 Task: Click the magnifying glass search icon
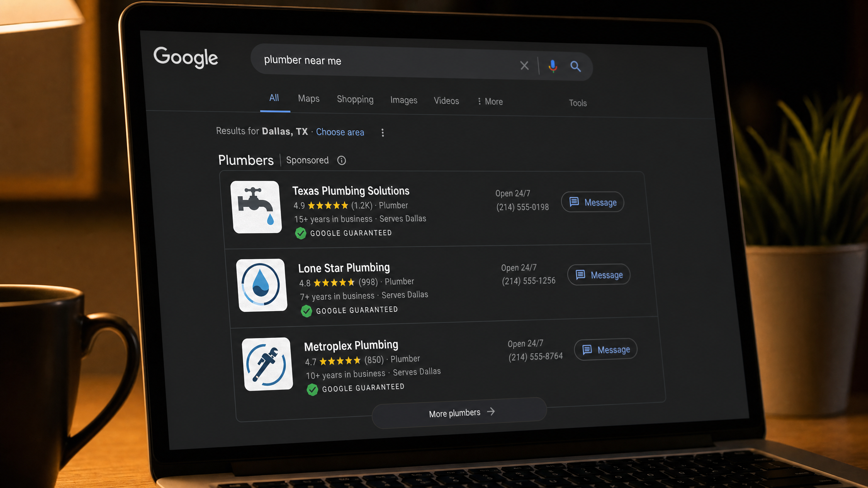click(x=575, y=66)
